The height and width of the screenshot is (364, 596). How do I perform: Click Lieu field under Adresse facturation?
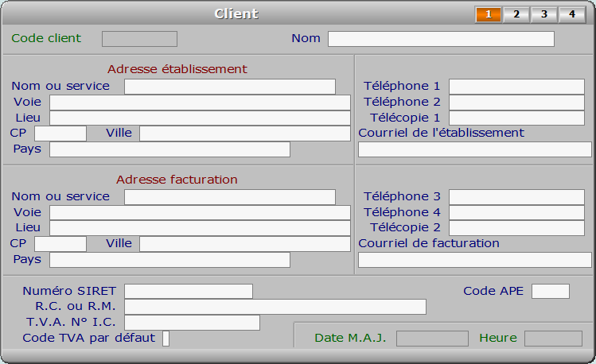click(x=200, y=228)
